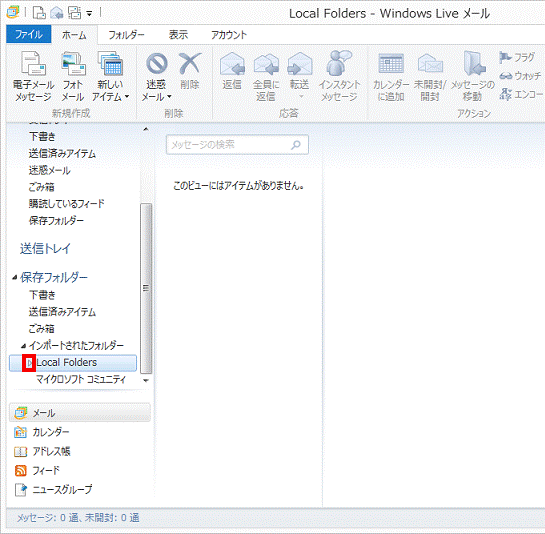Create a new 電子メール メッセージ
Screen dimensions: 545x534
coord(33,76)
